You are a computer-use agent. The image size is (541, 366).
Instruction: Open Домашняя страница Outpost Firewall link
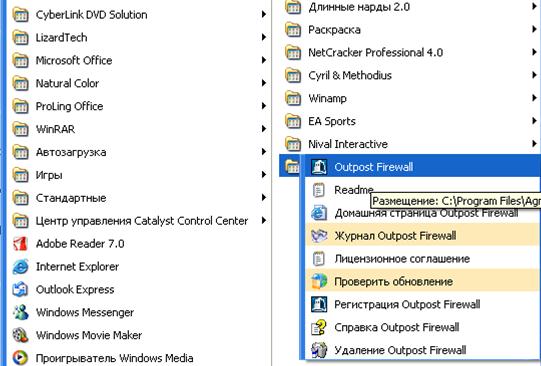[x=423, y=213]
